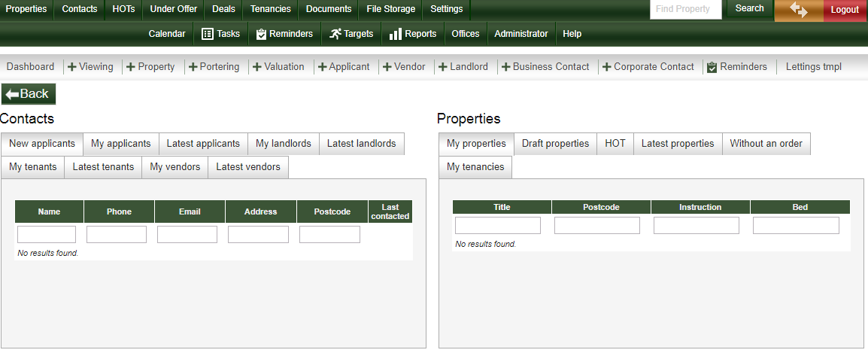
Task: Switch to My landlords tab
Action: 284,144
